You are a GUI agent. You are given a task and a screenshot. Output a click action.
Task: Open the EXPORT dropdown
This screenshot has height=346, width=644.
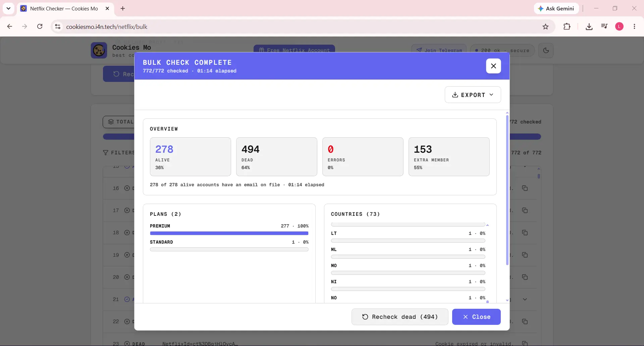473,95
